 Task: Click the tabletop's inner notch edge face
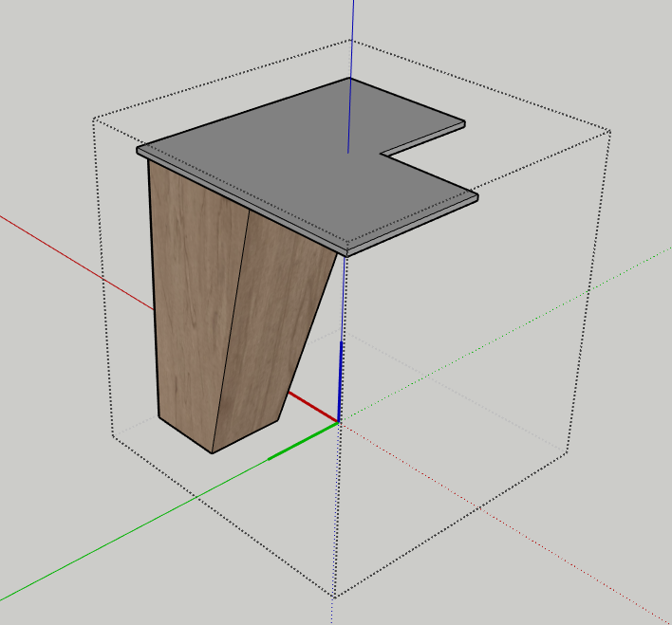point(423,138)
